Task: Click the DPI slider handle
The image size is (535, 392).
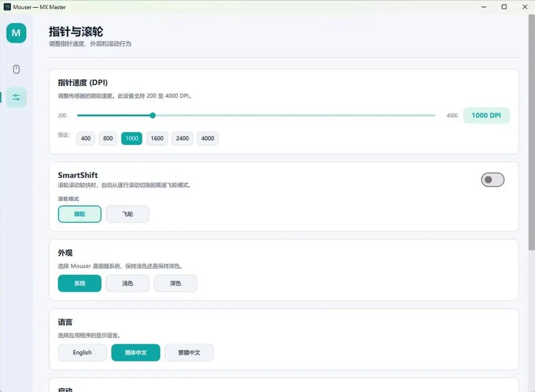Action: pyautogui.click(x=152, y=115)
